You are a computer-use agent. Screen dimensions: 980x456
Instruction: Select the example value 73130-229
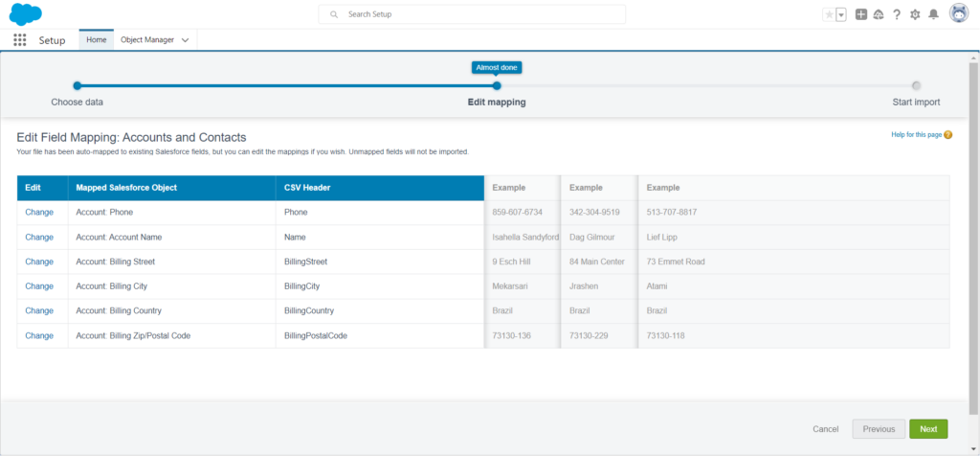point(589,335)
